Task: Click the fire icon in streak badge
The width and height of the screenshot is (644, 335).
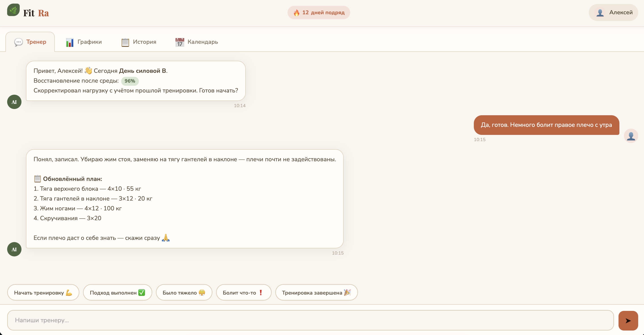Action: pos(297,13)
